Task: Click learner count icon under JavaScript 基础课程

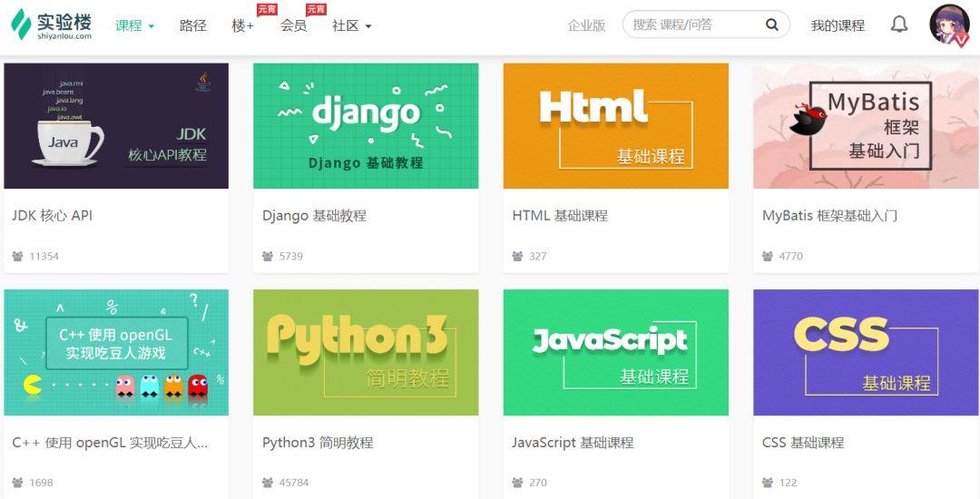Action: point(517,483)
